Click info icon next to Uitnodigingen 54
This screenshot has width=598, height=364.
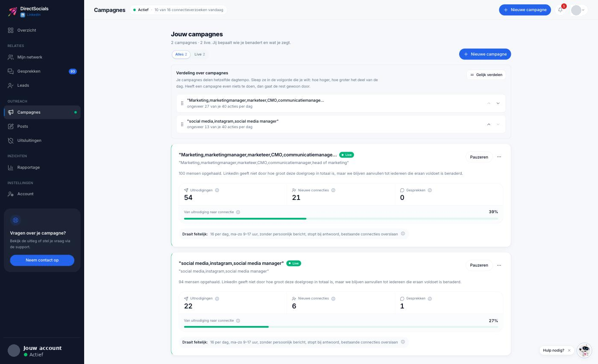tap(217, 191)
